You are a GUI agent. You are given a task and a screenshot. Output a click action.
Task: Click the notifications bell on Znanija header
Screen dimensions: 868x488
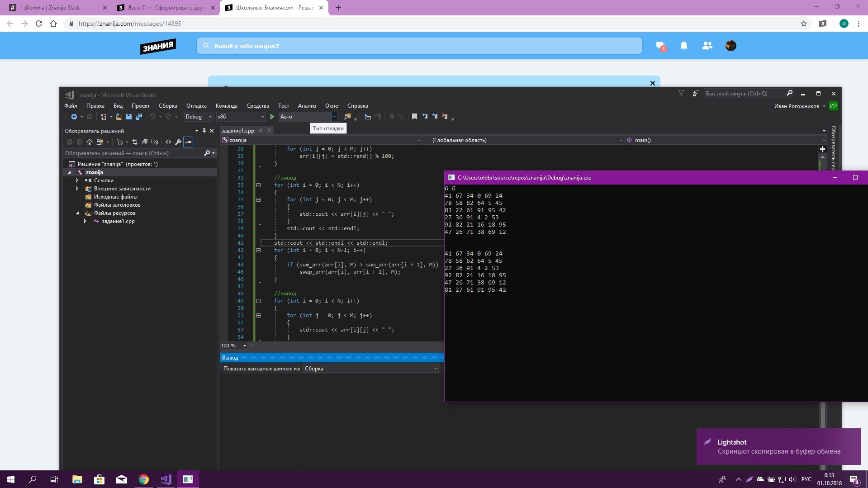click(683, 46)
